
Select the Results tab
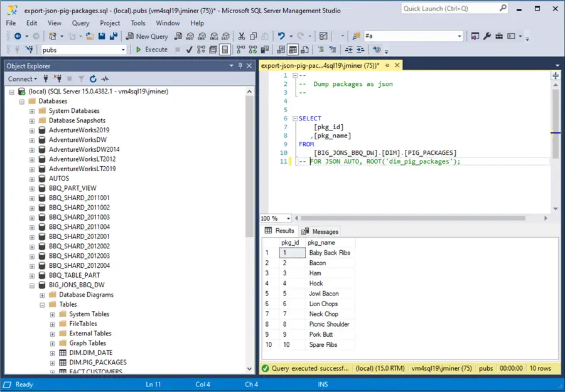(x=279, y=231)
